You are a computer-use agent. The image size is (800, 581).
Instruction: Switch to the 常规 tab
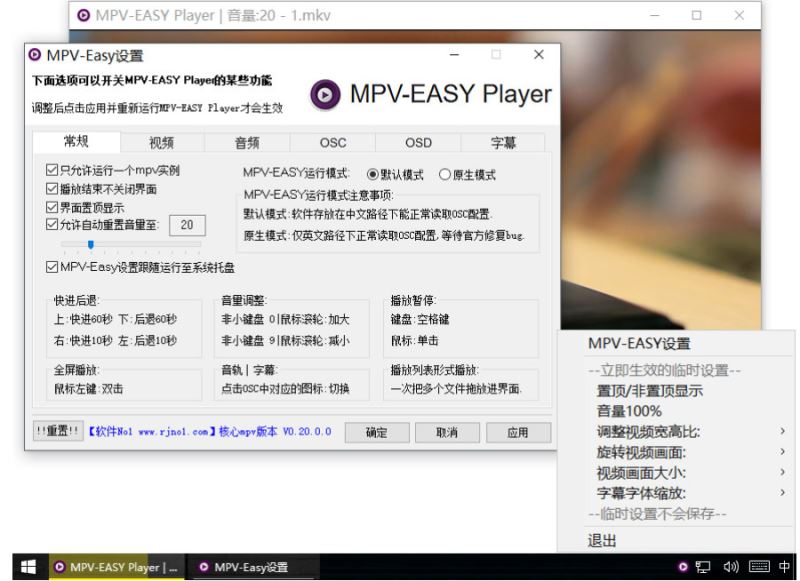pyautogui.click(x=77, y=142)
